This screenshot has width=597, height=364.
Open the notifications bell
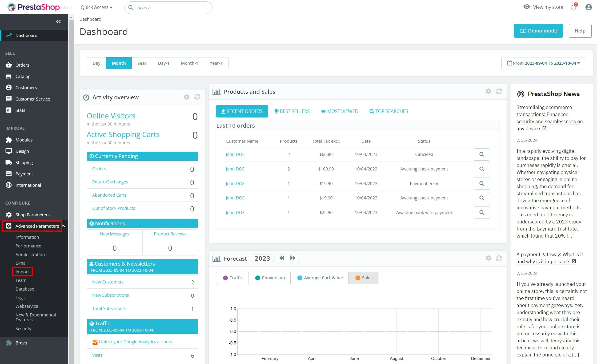tap(573, 7)
